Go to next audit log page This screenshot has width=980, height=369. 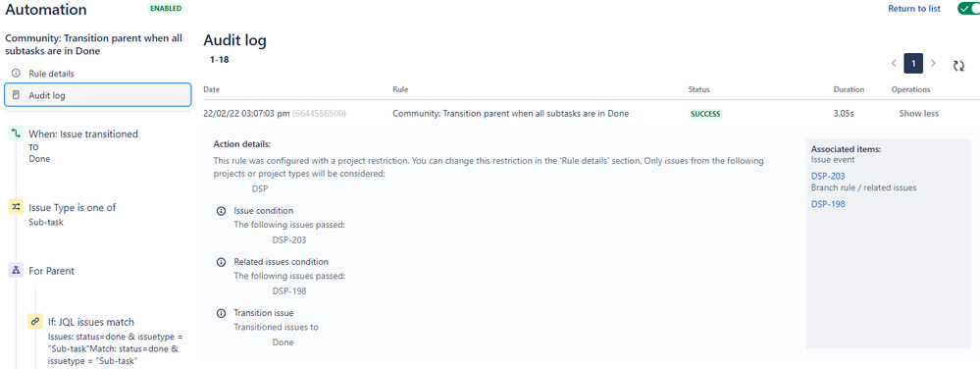click(933, 63)
